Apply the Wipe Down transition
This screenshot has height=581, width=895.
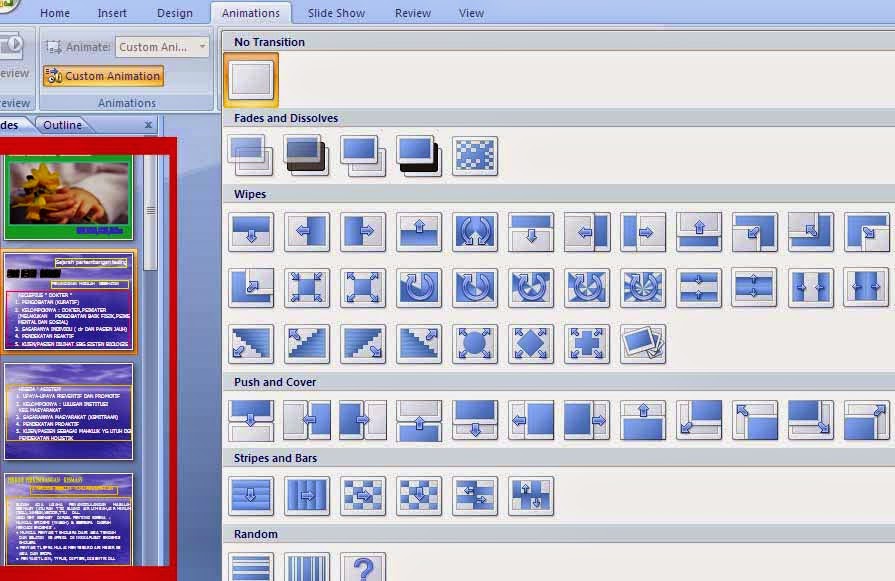pos(251,231)
